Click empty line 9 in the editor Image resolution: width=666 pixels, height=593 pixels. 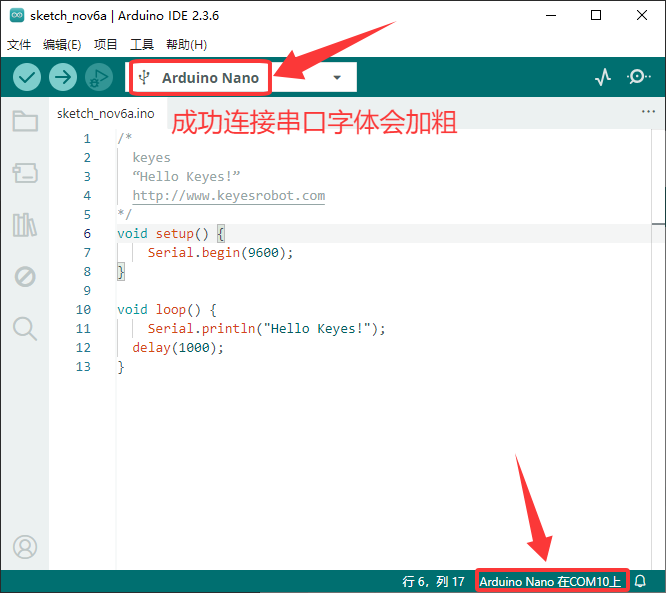coord(382,291)
